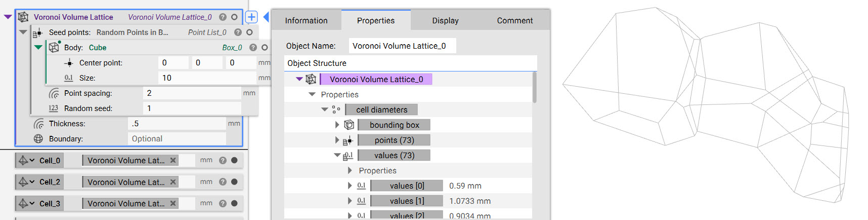Viewport: 868px width, 220px height.
Task: Collapse the Voronoi Volume Lattice block
Action: click(8, 17)
